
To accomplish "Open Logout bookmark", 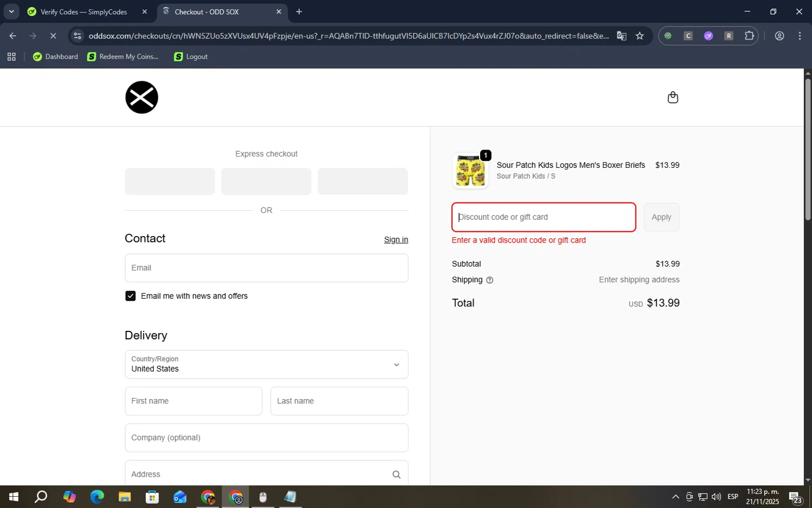I will [191, 56].
